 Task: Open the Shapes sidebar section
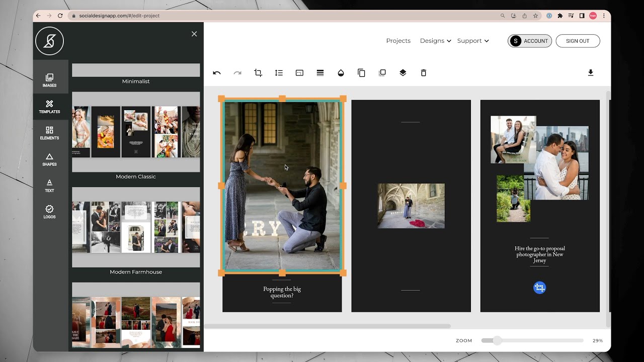click(49, 159)
